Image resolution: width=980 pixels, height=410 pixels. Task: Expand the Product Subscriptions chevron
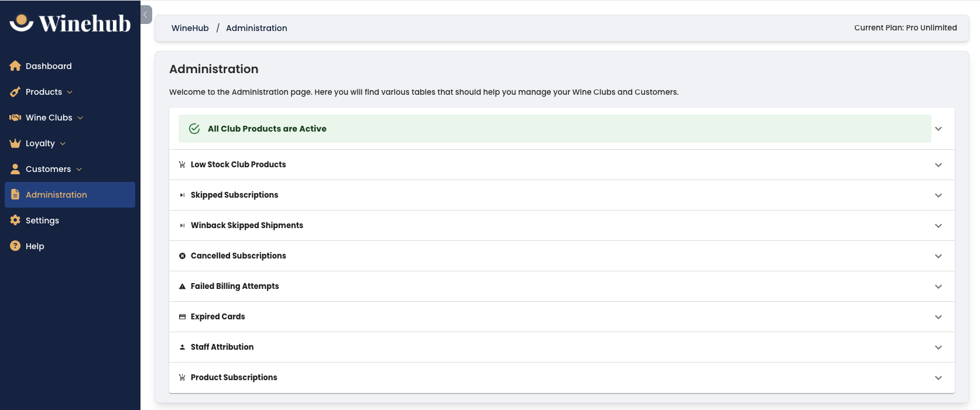938,378
